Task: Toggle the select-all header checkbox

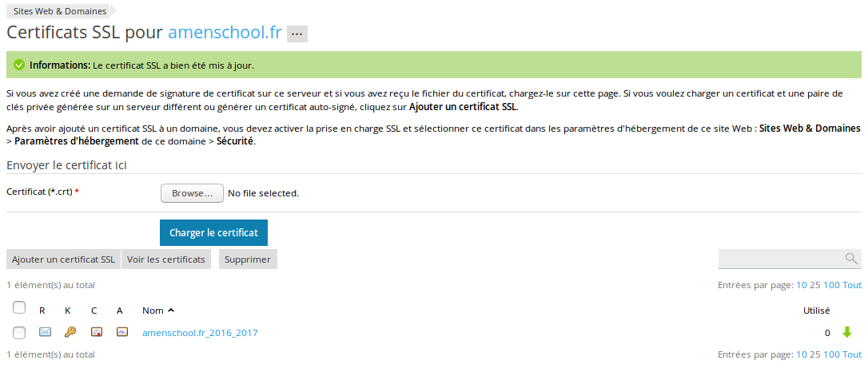Action: pos(19,307)
